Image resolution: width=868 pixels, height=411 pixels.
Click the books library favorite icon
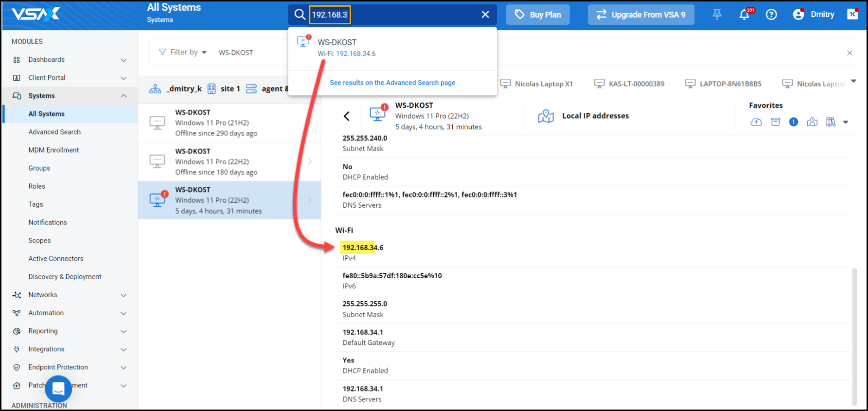click(x=831, y=122)
